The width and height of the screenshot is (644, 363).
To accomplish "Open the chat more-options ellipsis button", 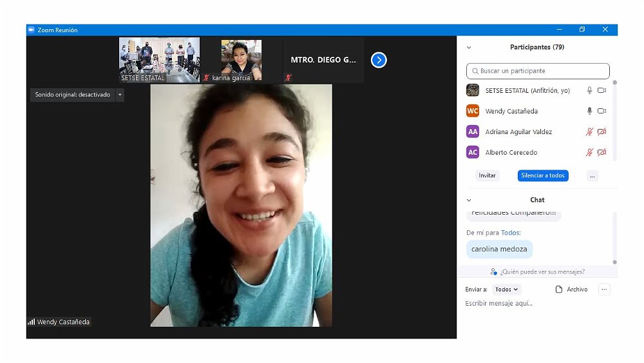I will [x=604, y=289].
